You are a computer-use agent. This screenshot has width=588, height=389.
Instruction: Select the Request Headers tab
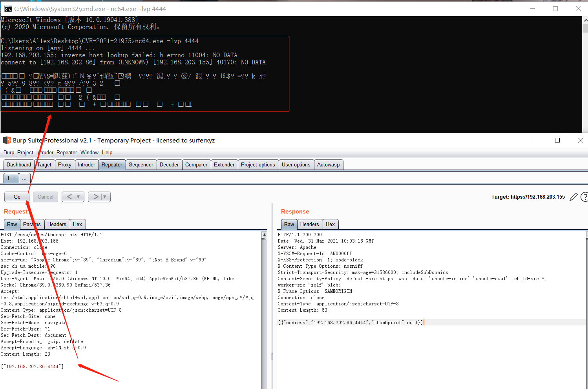click(x=57, y=224)
